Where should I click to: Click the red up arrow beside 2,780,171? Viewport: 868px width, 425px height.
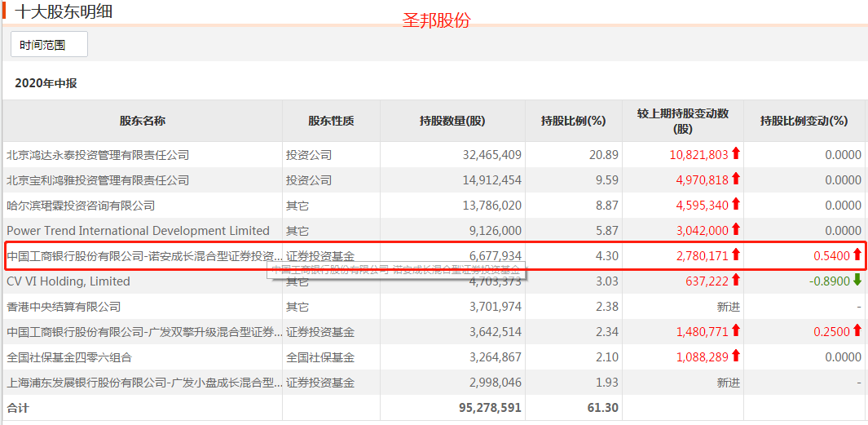tap(736, 255)
